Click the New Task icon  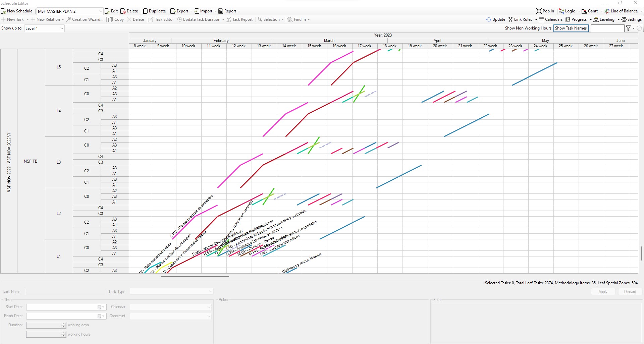pos(4,19)
